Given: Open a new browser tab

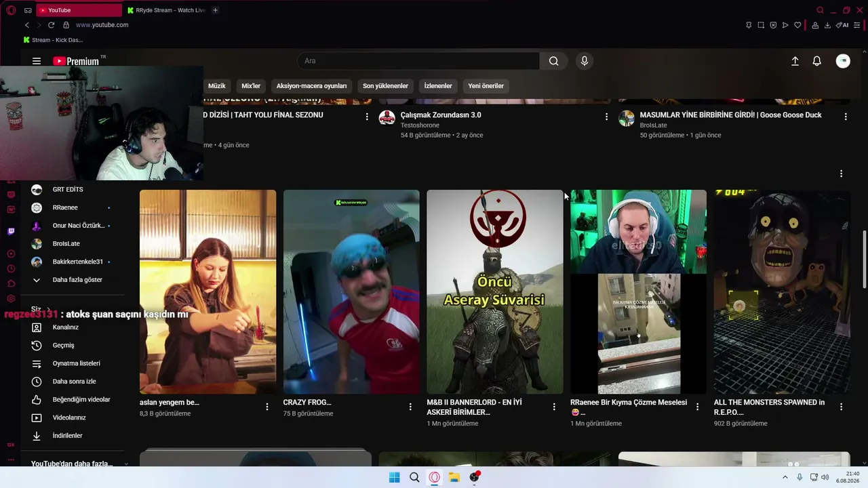Looking at the screenshot, I should tap(215, 10).
